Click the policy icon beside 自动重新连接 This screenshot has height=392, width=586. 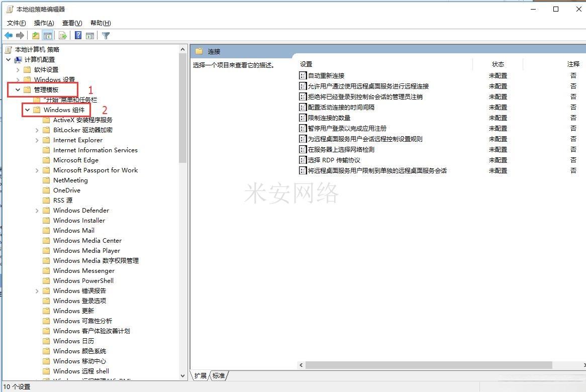click(303, 75)
